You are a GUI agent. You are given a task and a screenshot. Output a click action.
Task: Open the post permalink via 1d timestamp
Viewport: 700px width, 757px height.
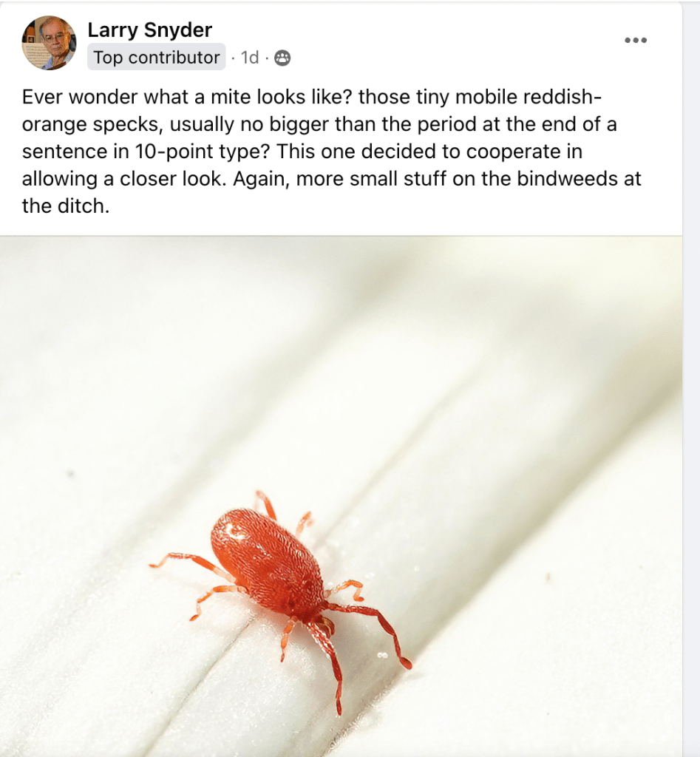point(250,58)
